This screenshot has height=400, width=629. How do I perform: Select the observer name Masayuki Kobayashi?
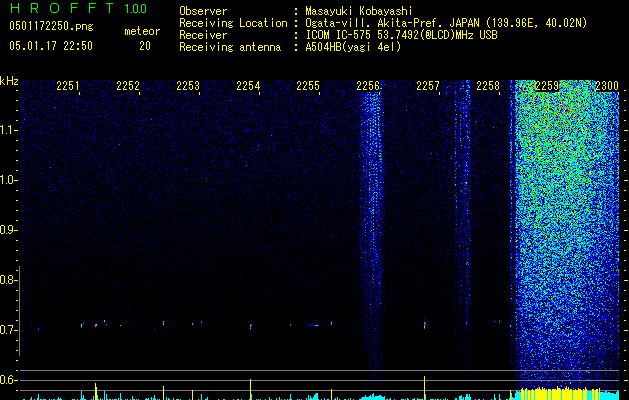(x=359, y=11)
